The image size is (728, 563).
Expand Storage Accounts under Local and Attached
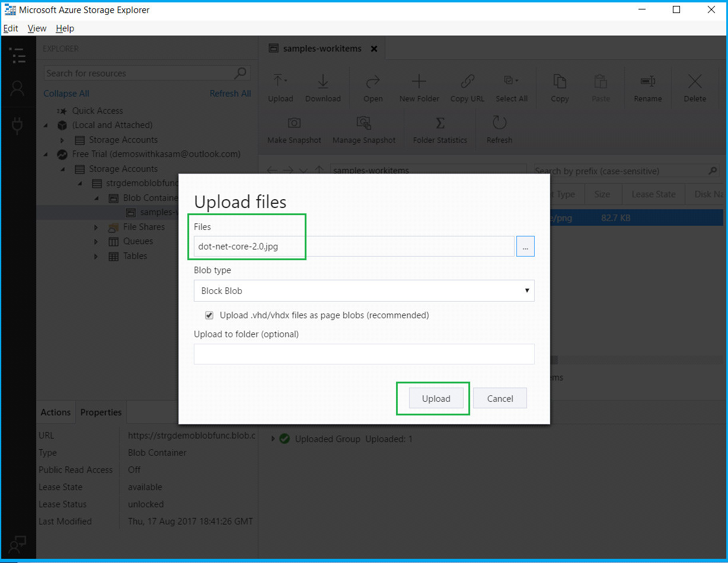[x=62, y=140]
